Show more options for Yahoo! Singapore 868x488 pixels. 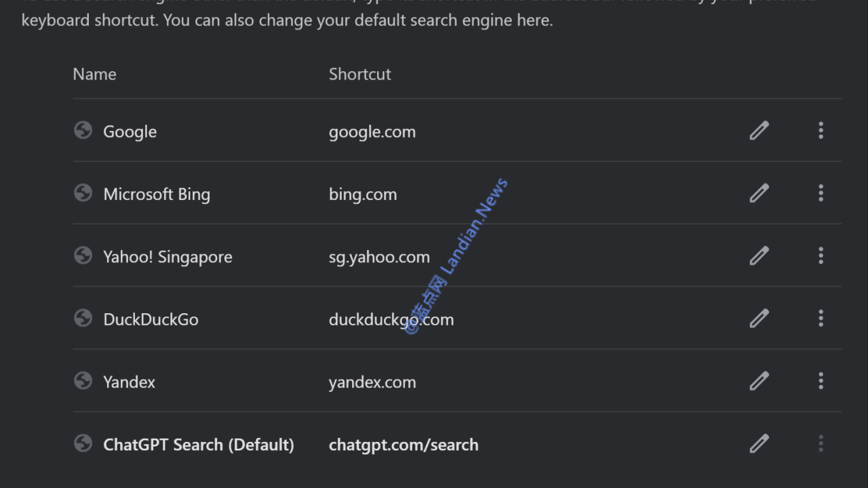coord(821,256)
